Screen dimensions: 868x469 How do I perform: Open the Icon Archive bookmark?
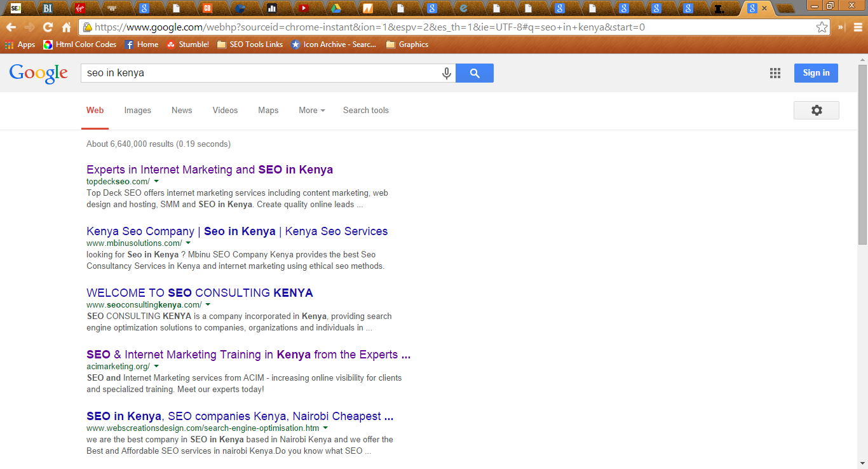click(334, 44)
